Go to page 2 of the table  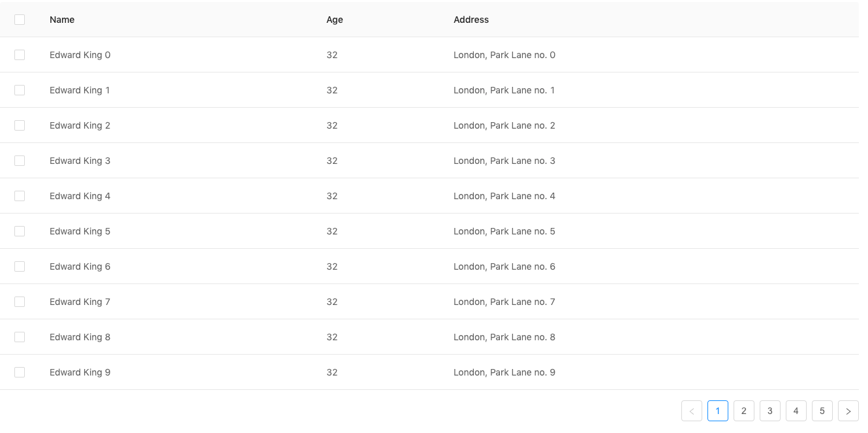tap(743, 411)
